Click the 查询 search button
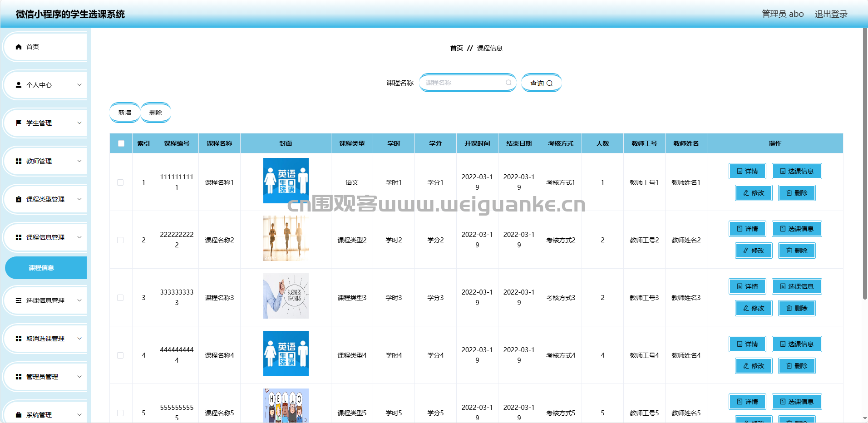This screenshot has width=868, height=423. pos(542,83)
